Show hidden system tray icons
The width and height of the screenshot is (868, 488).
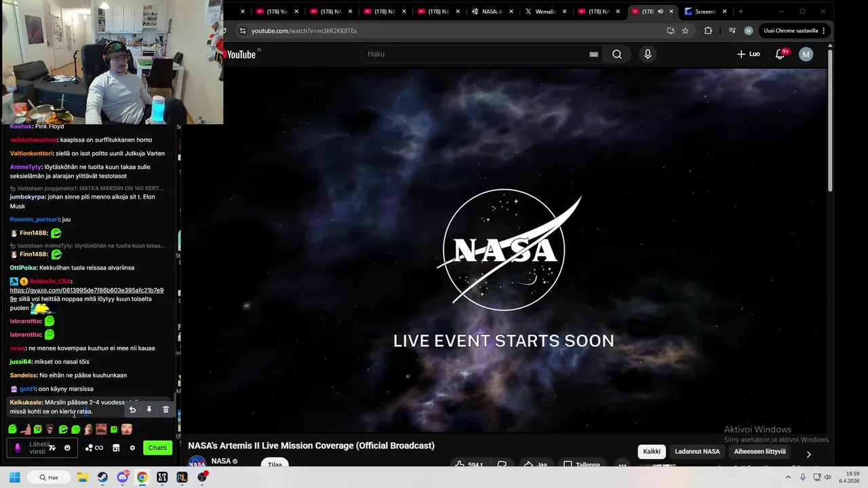click(x=788, y=477)
